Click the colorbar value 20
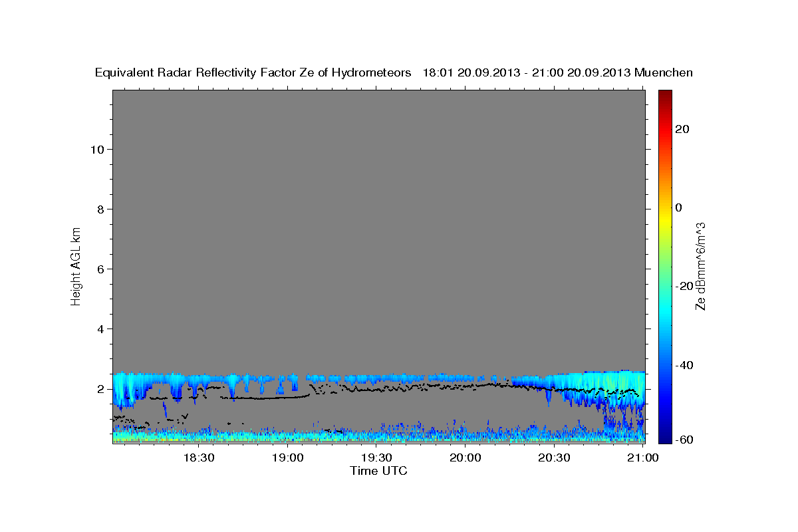Viewport: 798px width, 532px height. pos(682,129)
